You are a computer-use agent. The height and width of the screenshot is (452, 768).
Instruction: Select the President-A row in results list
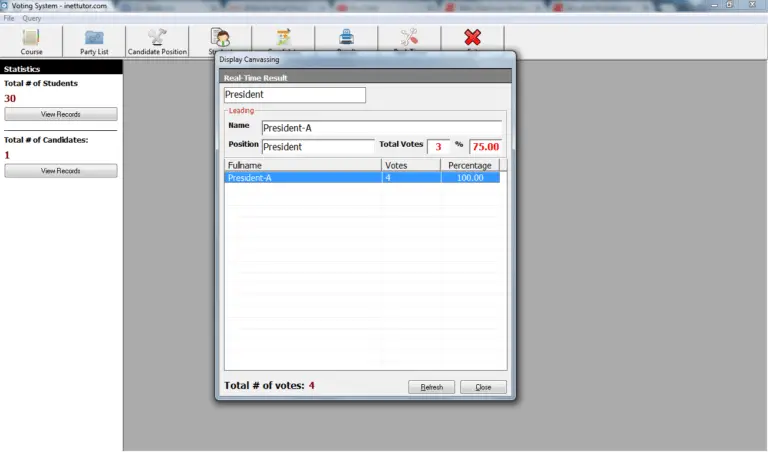[x=362, y=178]
